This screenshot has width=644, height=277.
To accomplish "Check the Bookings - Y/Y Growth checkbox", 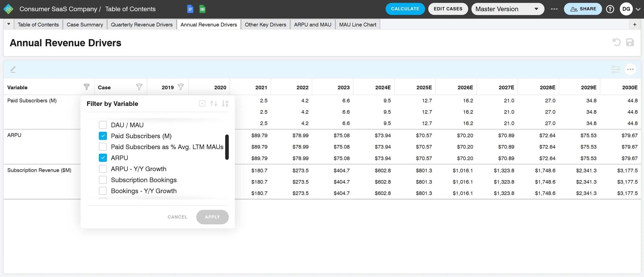I will pos(103,191).
